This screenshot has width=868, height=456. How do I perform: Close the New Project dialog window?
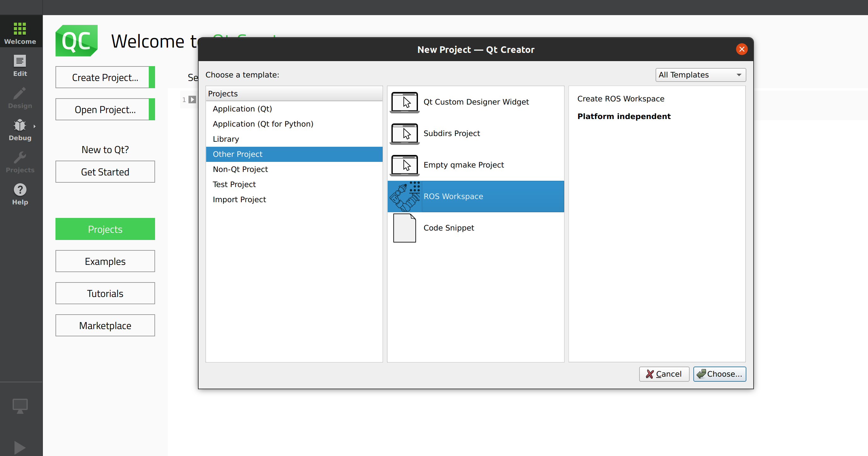pyautogui.click(x=741, y=49)
